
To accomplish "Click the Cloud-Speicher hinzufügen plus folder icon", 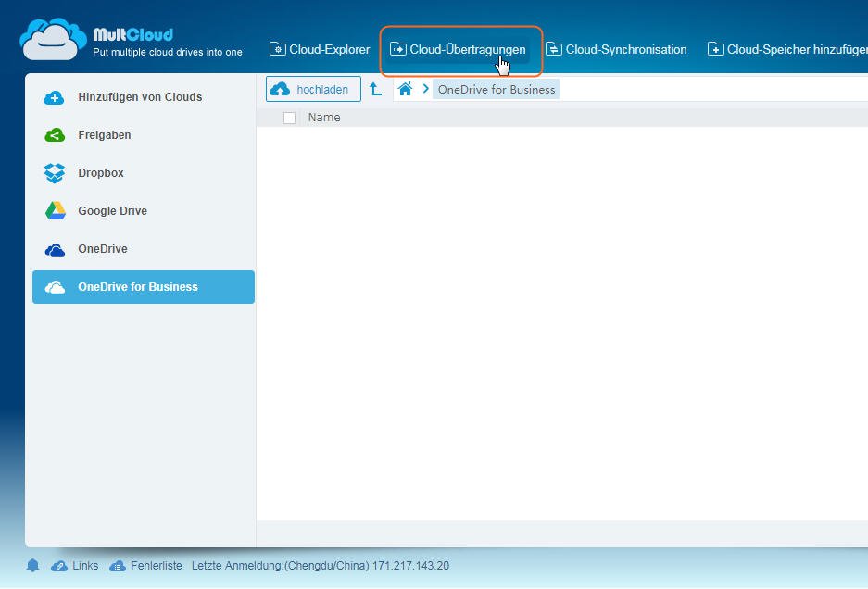I will coord(715,49).
